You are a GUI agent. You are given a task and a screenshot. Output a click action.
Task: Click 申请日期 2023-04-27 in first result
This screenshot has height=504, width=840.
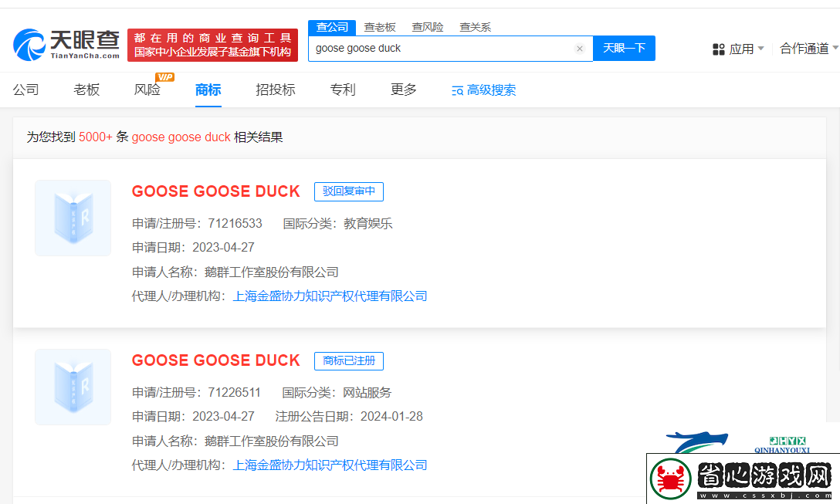pos(193,248)
